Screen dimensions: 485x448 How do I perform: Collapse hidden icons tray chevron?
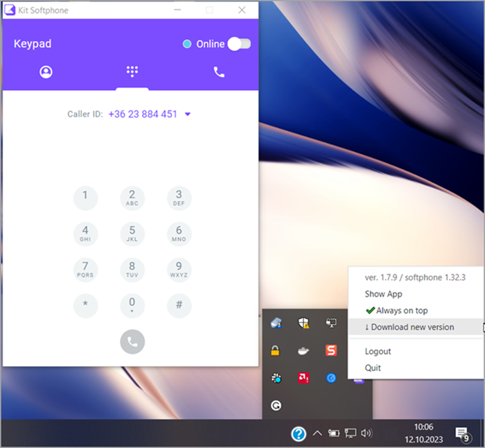pos(317,433)
